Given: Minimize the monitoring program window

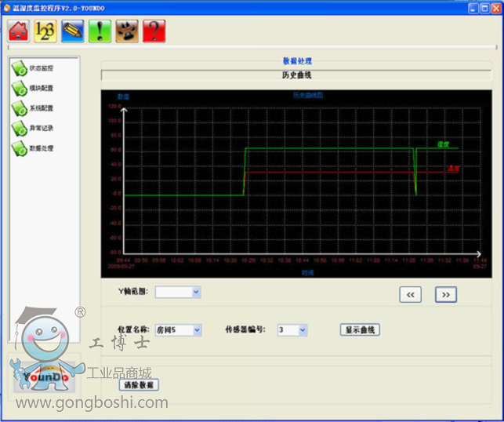Looking at the screenshot, I should (473, 8).
